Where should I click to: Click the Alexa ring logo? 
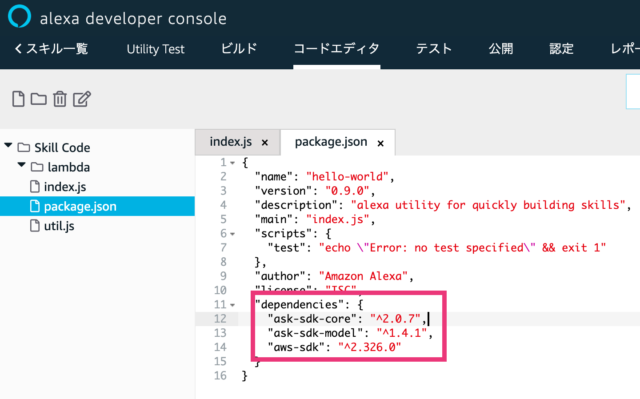click(x=19, y=17)
